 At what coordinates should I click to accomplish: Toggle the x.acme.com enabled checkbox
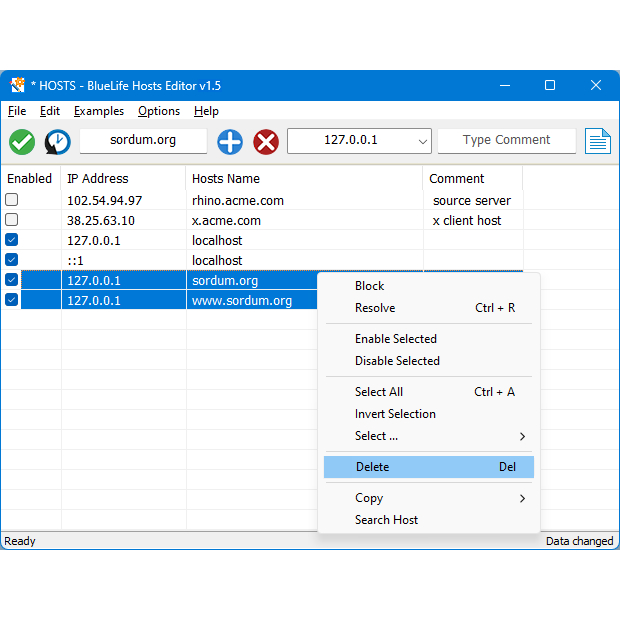pyautogui.click(x=11, y=219)
